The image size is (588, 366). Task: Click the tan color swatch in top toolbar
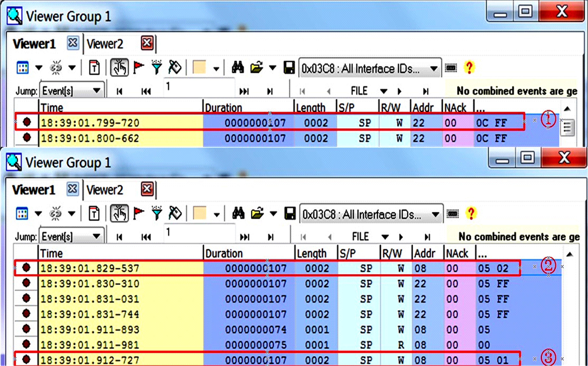click(199, 67)
